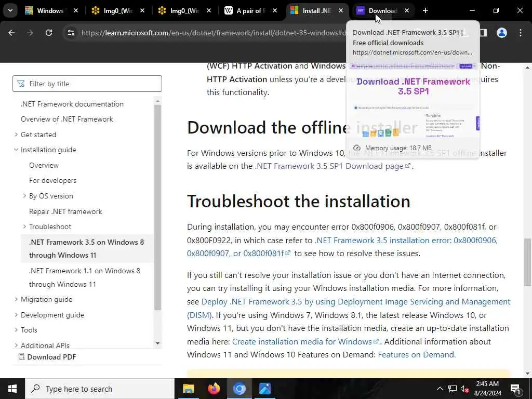Screen dimensions: 532x399
Task: Expand the Troubleshoot node
Action: (x=24, y=227)
